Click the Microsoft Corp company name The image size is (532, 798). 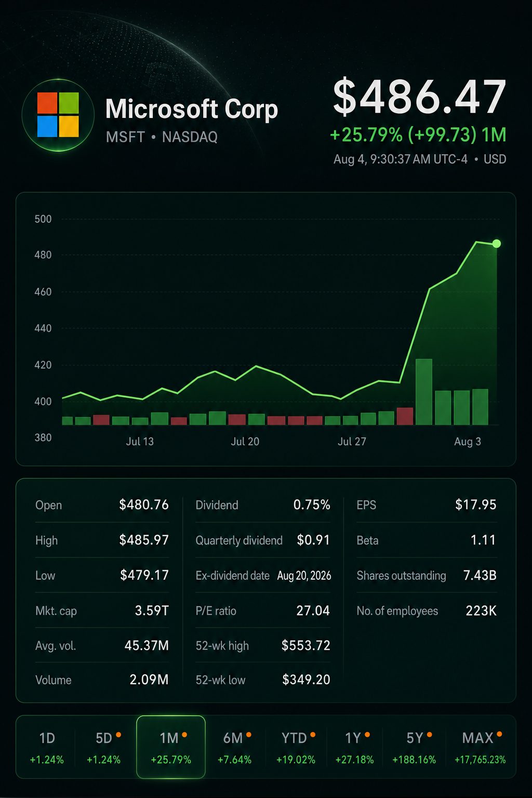pos(192,109)
